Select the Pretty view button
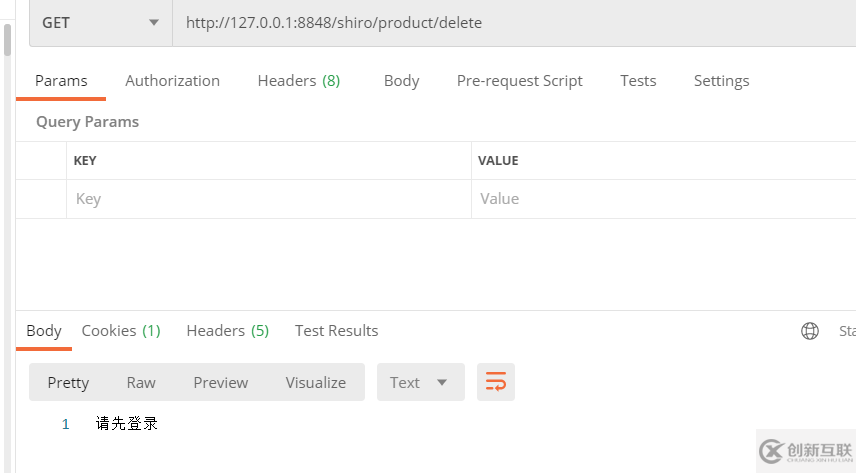 point(68,382)
